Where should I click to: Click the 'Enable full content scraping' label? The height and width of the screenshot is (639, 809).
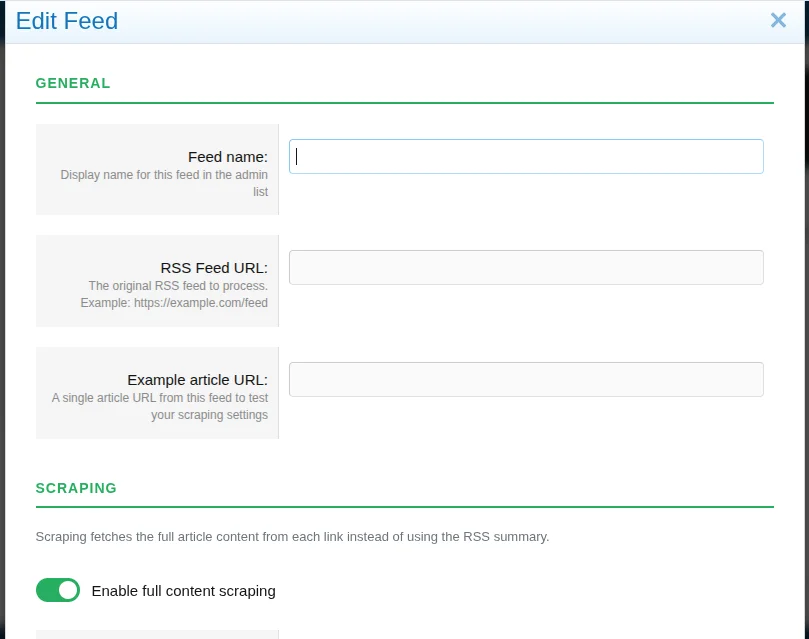(183, 591)
